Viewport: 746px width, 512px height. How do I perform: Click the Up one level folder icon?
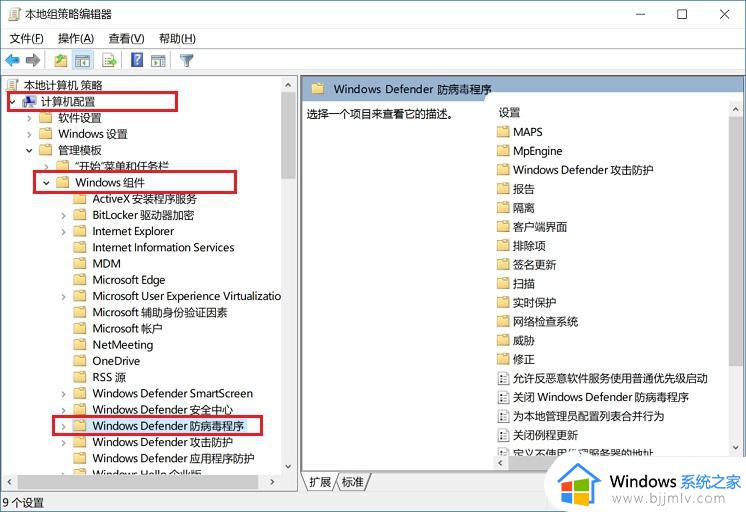tap(60, 60)
